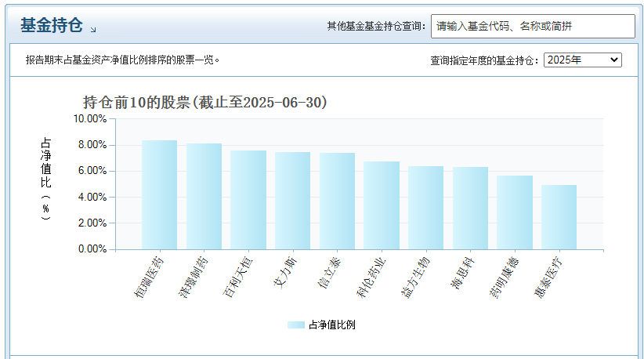Select the 益方生物 bar in the chart
The height and width of the screenshot is (359, 644).
[x=426, y=208]
